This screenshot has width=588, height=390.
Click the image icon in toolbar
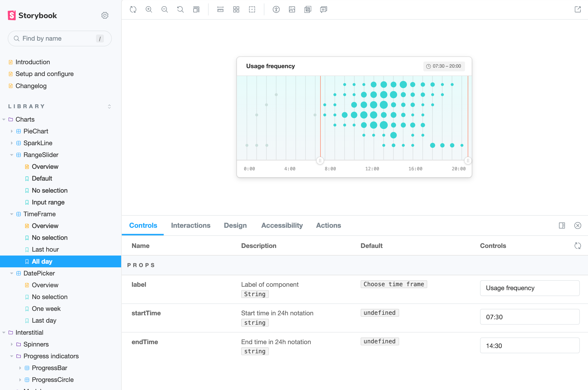tap(292, 10)
